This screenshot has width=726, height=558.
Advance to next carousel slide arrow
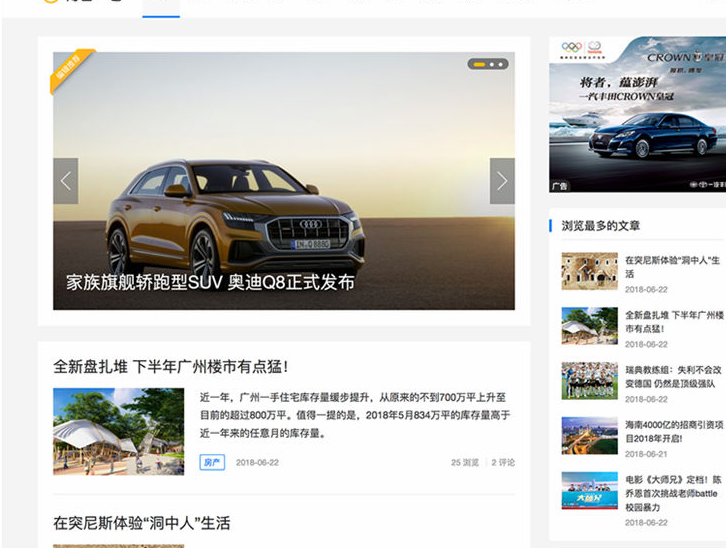[x=502, y=181]
